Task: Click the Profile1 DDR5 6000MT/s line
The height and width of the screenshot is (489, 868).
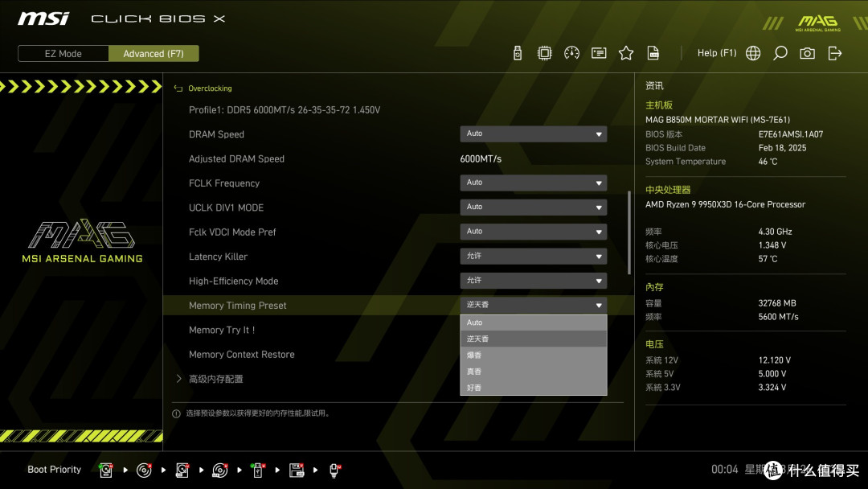Action: (285, 110)
